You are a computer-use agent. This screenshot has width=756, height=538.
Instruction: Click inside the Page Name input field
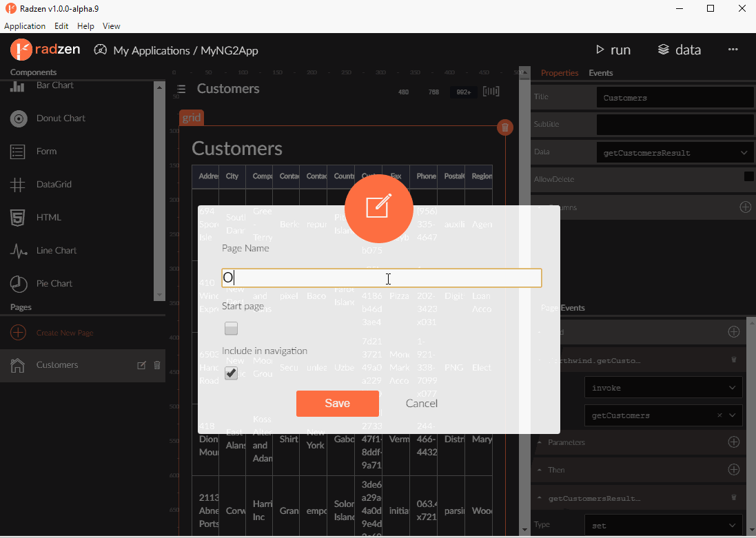(381, 278)
